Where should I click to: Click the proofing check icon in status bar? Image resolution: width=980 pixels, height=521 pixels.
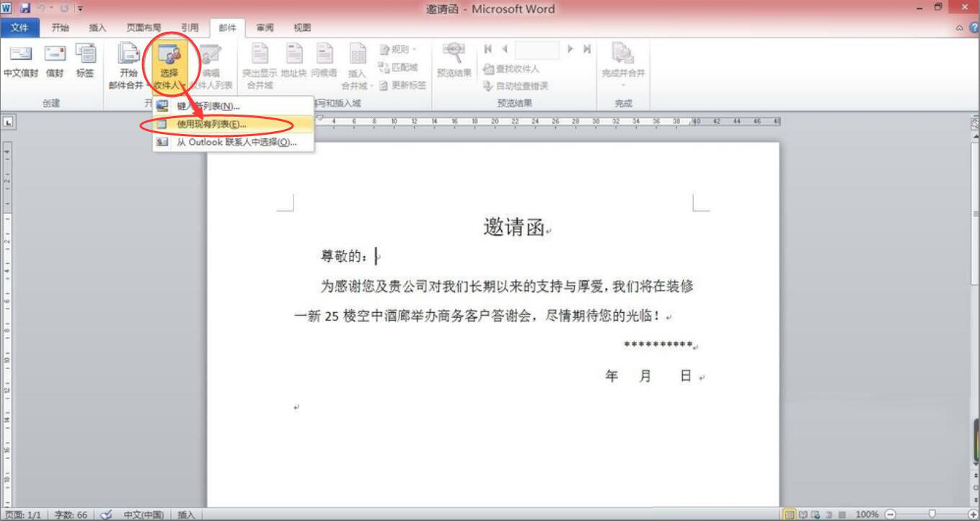click(105, 515)
